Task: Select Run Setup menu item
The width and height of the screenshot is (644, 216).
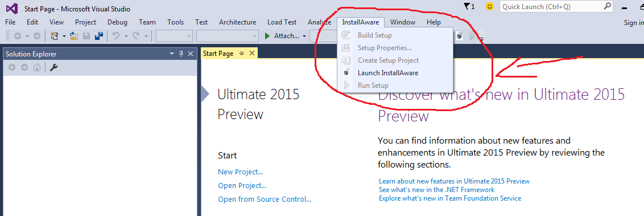Action: pyautogui.click(x=395, y=85)
